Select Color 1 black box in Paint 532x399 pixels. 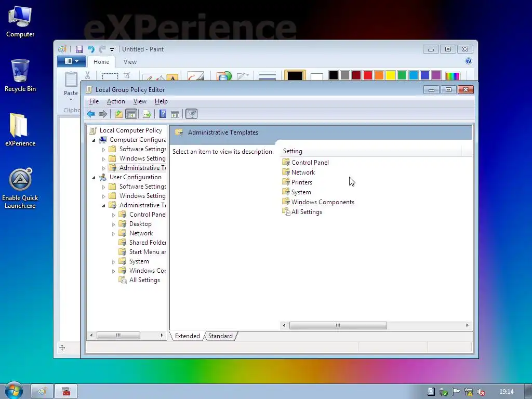tap(295, 75)
